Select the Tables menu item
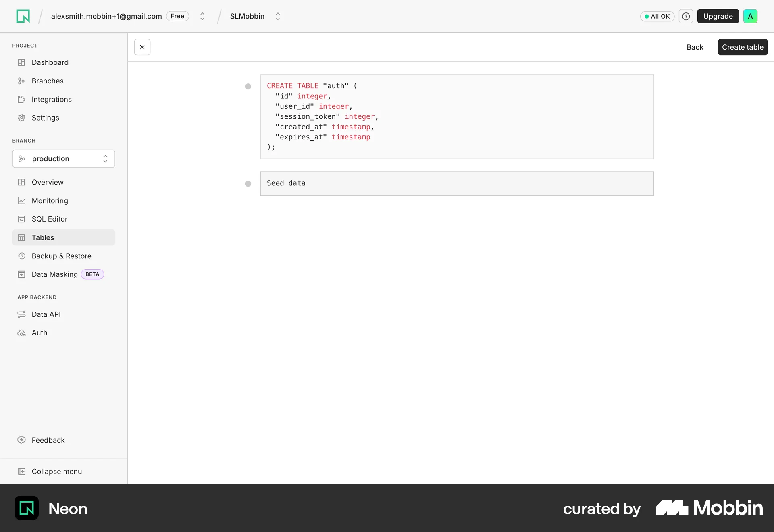Image resolution: width=774 pixels, height=532 pixels. click(x=64, y=238)
